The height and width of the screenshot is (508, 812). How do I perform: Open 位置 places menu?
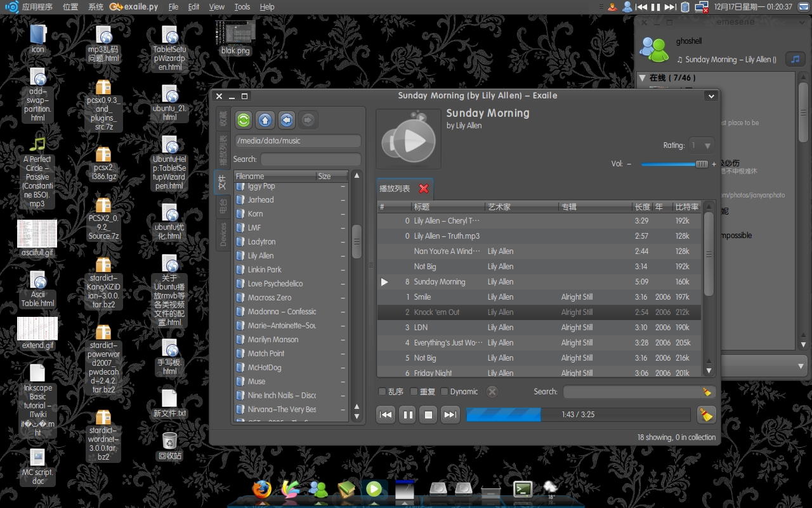click(x=70, y=7)
